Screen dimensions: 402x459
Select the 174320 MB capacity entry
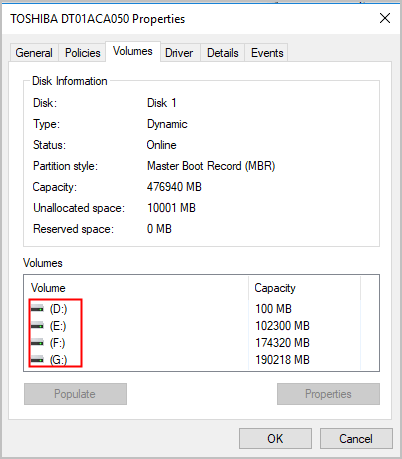282,343
